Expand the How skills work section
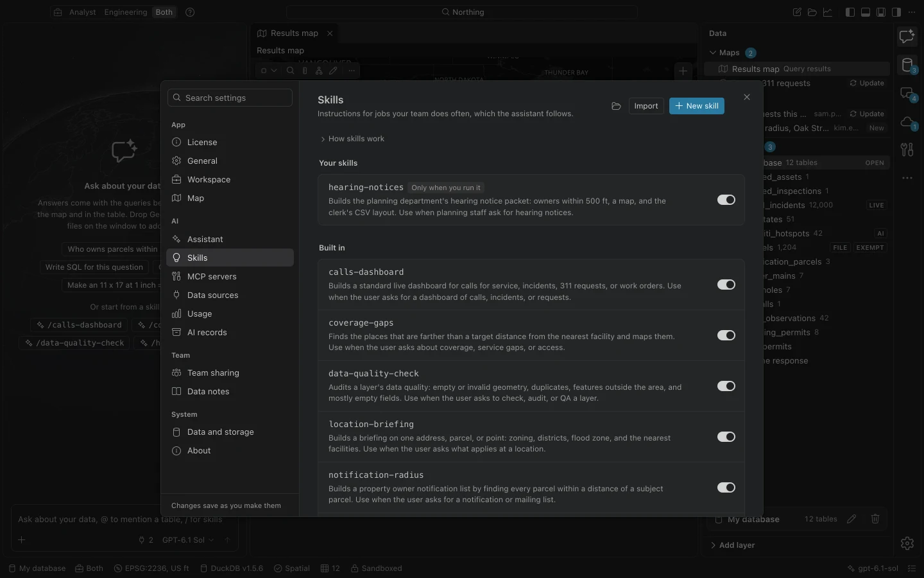Image resolution: width=924 pixels, height=578 pixels. point(352,139)
